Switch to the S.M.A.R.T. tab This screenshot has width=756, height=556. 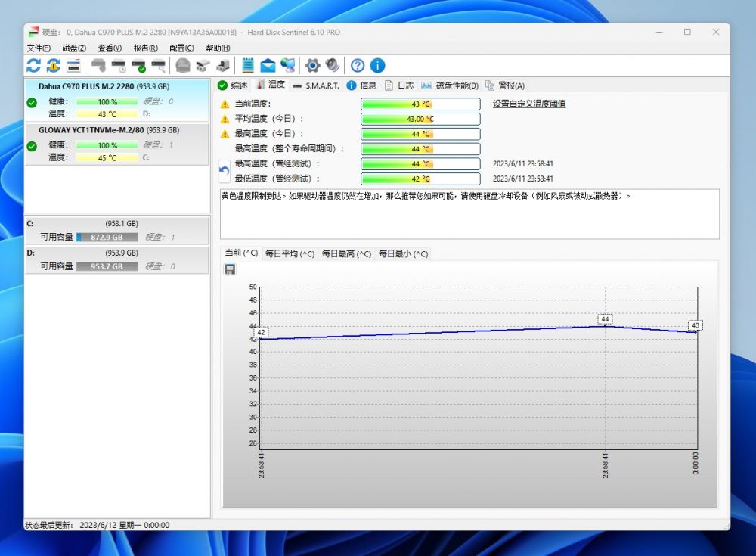[316, 85]
